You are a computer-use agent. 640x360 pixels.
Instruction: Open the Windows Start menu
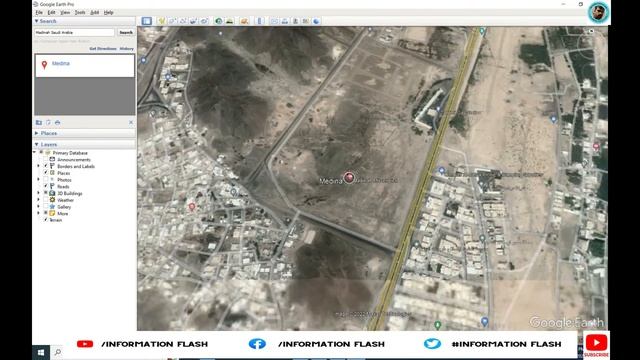pyautogui.click(x=41, y=352)
